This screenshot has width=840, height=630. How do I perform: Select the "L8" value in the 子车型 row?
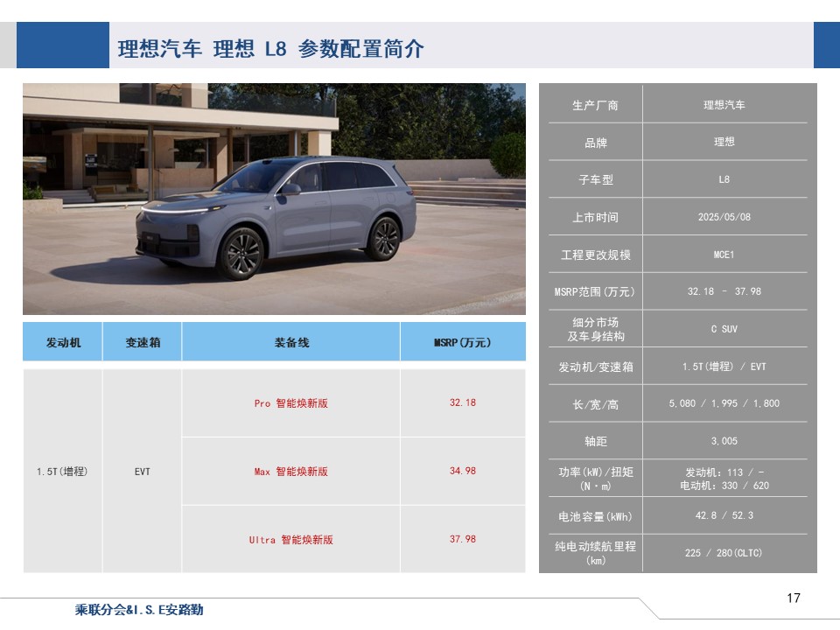pyautogui.click(x=724, y=179)
